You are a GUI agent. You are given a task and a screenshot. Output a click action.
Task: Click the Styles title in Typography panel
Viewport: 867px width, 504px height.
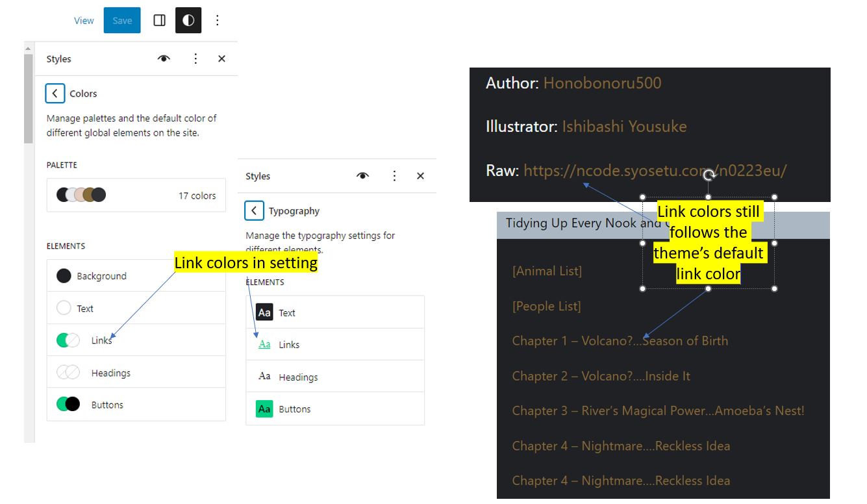point(258,176)
